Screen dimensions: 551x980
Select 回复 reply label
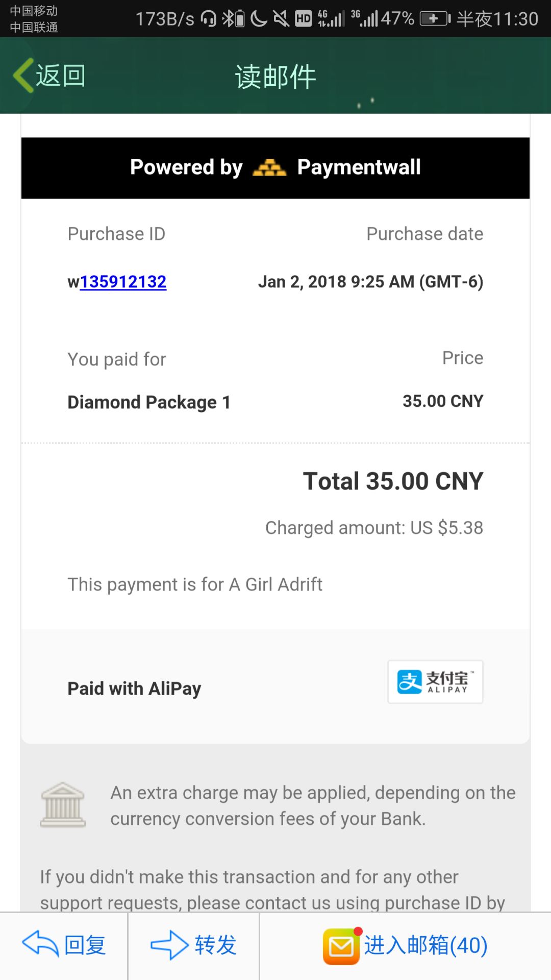pos(85,945)
